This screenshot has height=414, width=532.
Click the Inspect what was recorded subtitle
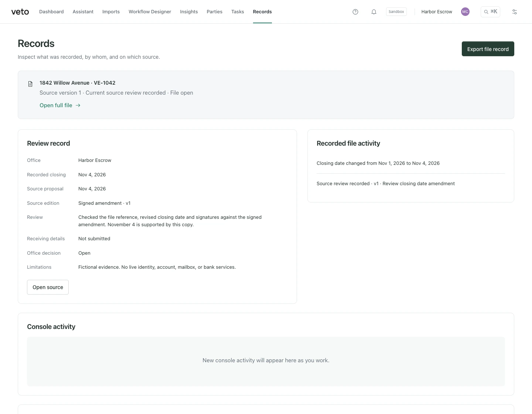(x=89, y=57)
